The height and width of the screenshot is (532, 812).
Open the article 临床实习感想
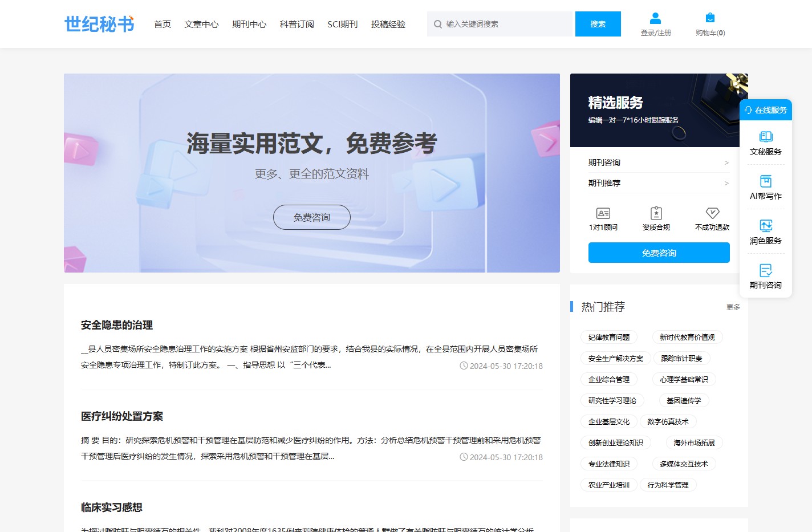click(112, 507)
